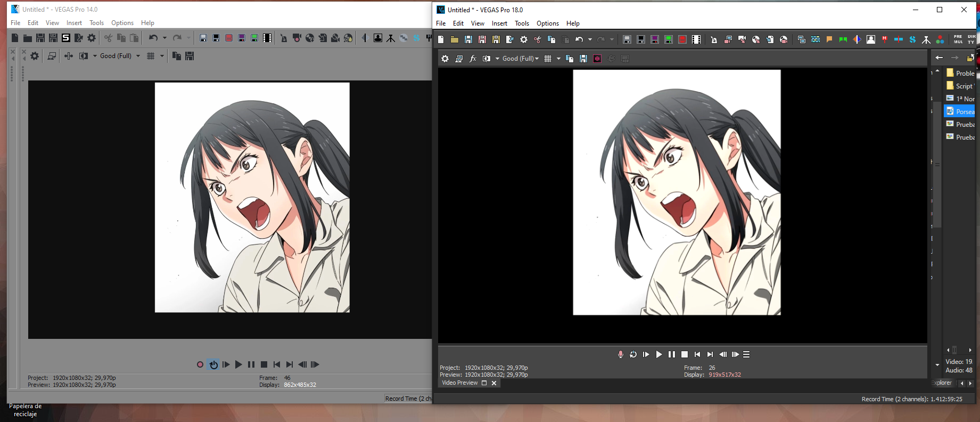The image size is (980, 422).
Task: Click New project icon in VEGAS Pro 14
Action: click(15, 38)
